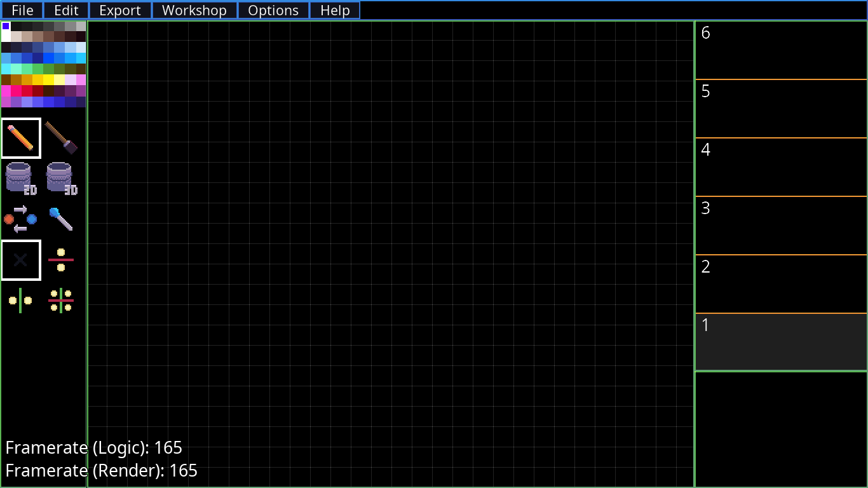Enable mirroring across the green vertical line
This screenshot has height=488, width=868.
(21, 301)
